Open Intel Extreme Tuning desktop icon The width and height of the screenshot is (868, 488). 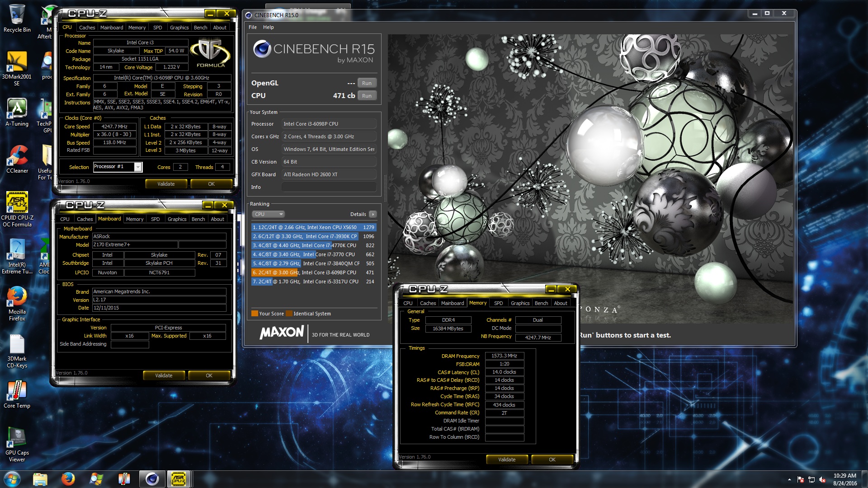pos(17,257)
